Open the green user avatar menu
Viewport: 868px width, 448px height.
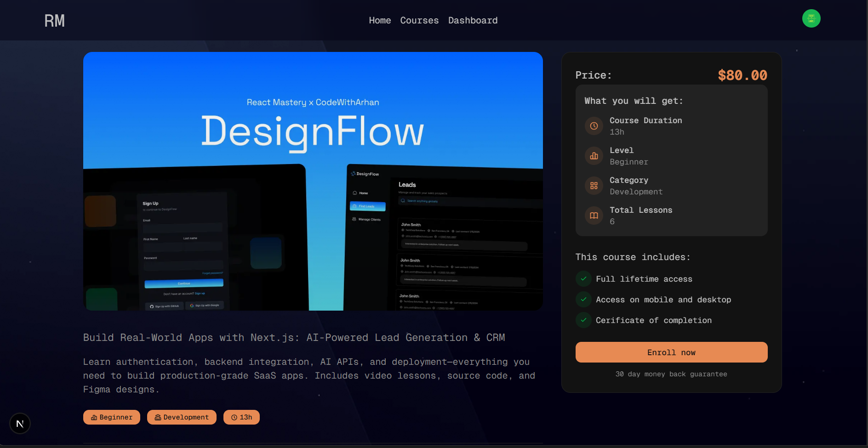(x=811, y=18)
